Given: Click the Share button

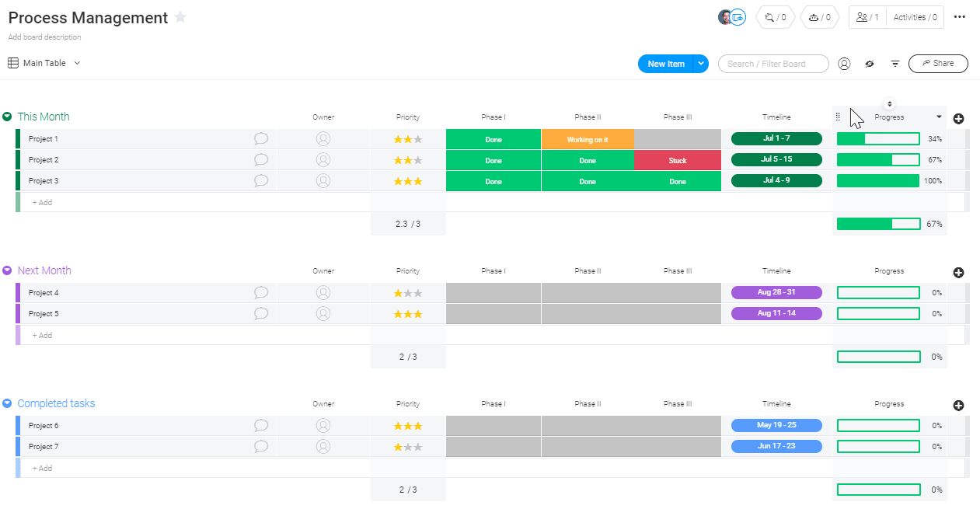Looking at the screenshot, I should (938, 64).
